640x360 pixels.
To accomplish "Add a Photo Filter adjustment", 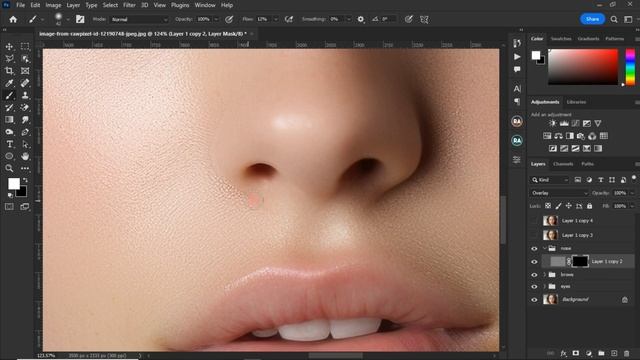I will (x=581, y=136).
